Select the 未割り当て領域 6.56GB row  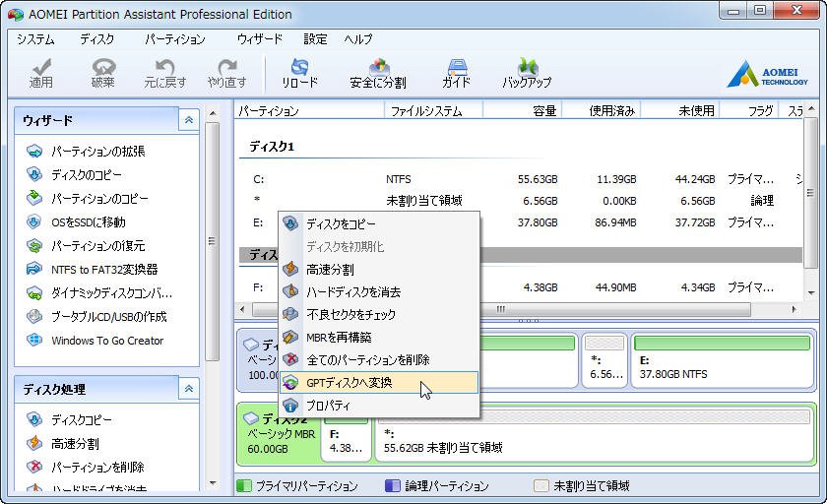click(520, 201)
